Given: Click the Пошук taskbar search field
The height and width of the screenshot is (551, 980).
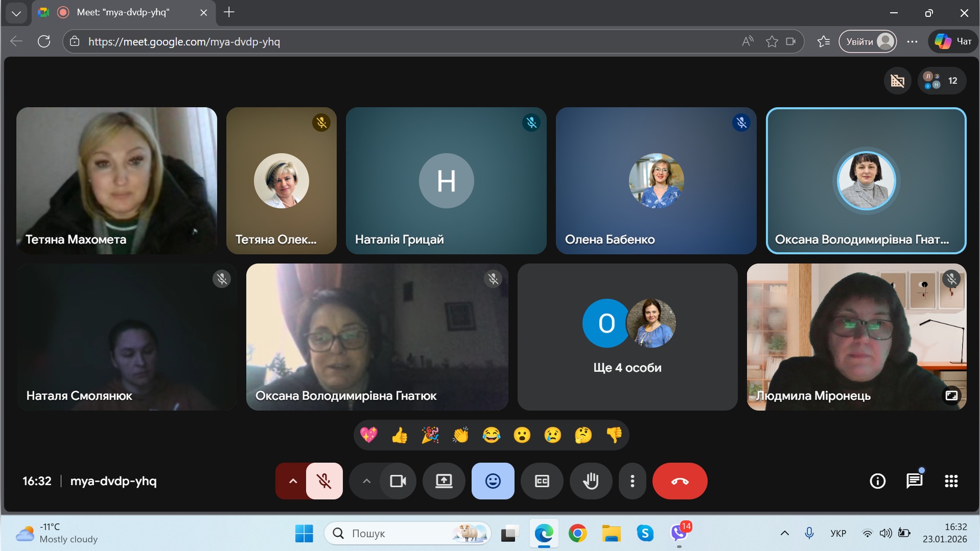Looking at the screenshot, I should point(398,534).
